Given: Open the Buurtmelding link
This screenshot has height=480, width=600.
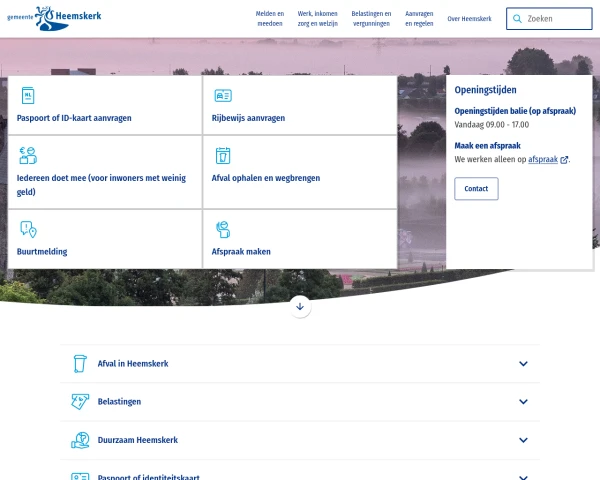Looking at the screenshot, I should (x=42, y=251).
